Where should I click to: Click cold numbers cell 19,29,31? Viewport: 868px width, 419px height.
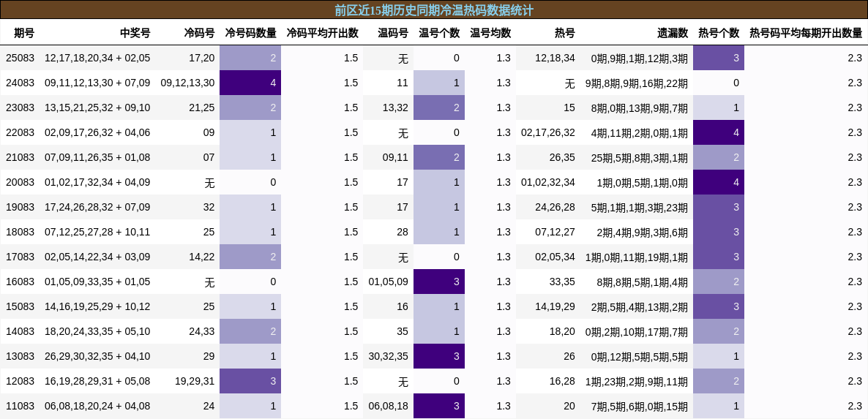click(194, 382)
